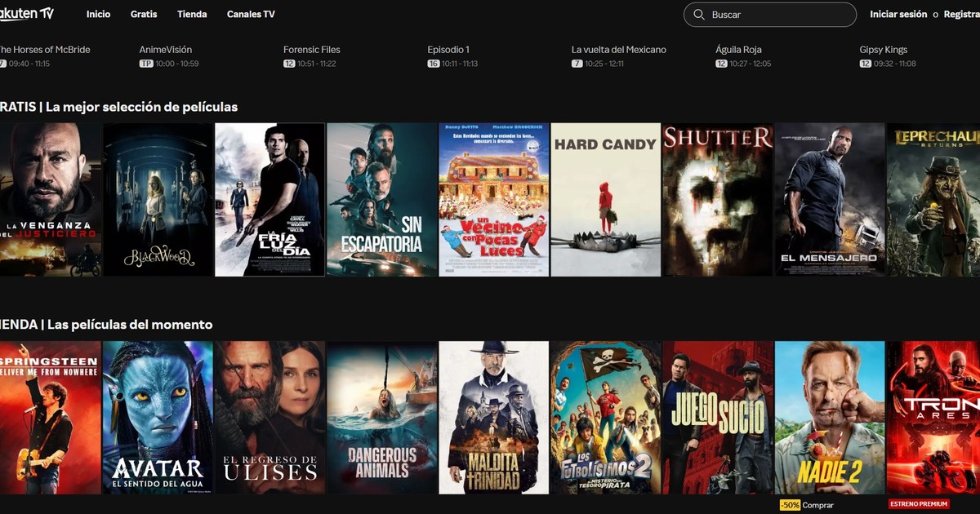980x514 pixels.
Task: Select the Shutter movie poster
Action: [718, 200]
